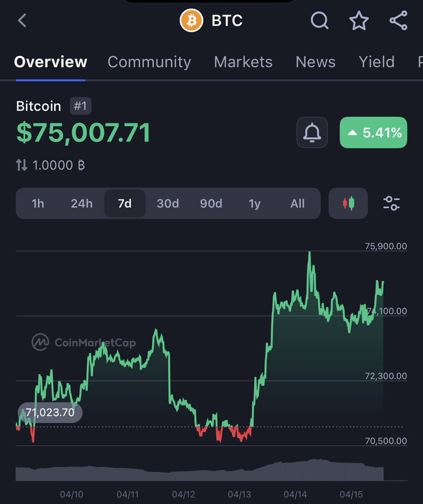
Task: Tap the 04/13 date label
Action: point(239,494)
